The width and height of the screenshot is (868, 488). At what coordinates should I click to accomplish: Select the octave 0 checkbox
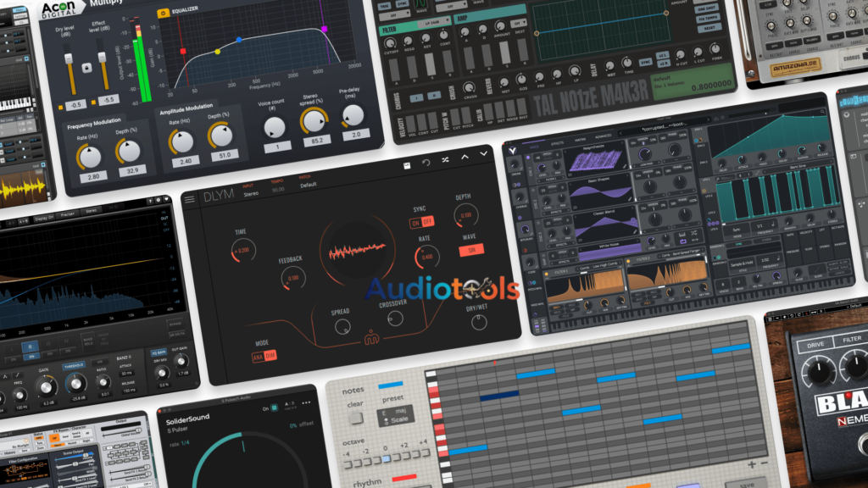387,458
